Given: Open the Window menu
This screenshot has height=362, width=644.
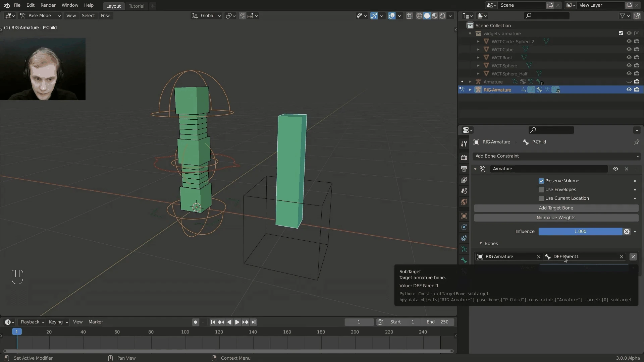Looking at the screenshot, I should coord(70,5).
